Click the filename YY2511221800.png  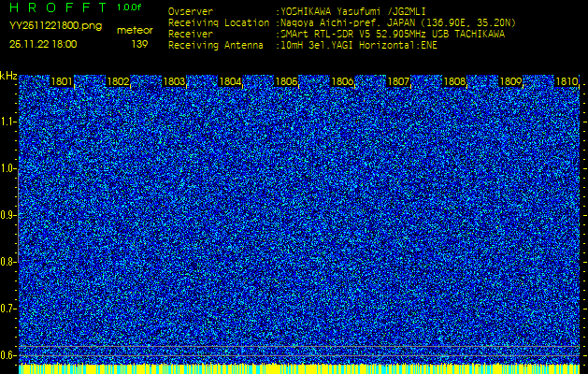pos(55,26)
